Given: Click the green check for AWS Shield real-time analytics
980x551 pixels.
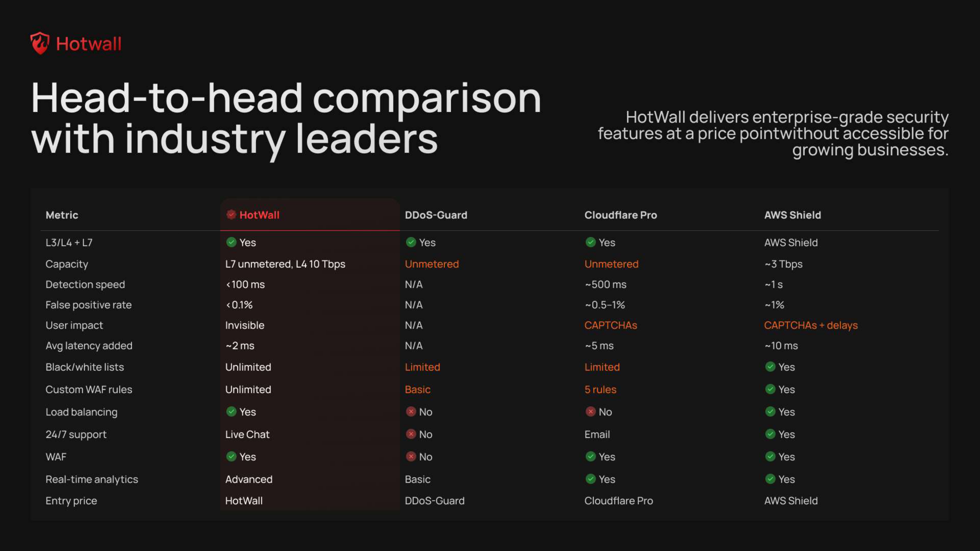Looking at the screenshot, I should [770, 479].
